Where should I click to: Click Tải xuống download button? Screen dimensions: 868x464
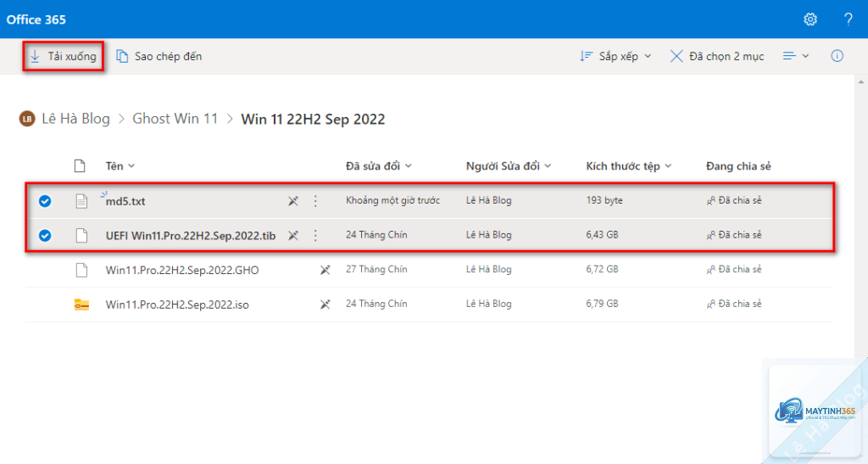coord(63,56)
